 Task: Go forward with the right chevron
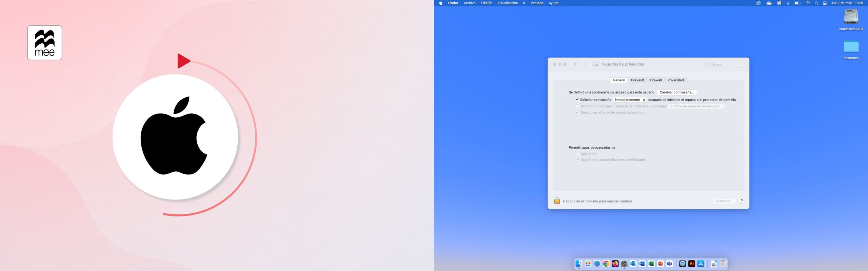click(x=585, y=64)
